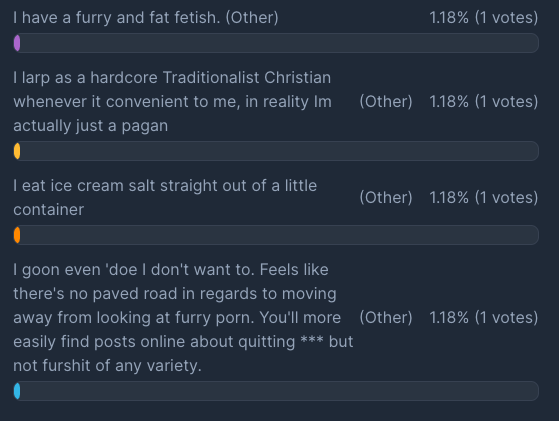Screen dimensions: 559x421
Task: Click (Other) label beside ice cream salt
Action: pyautogui.click(x=386, y=197)
